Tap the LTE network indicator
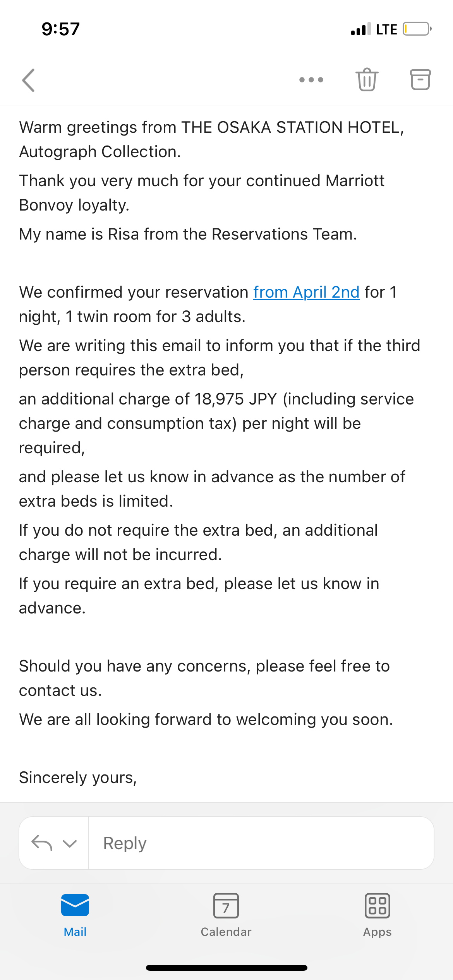This screenshot has width=453, height=980. pos(386,29)
